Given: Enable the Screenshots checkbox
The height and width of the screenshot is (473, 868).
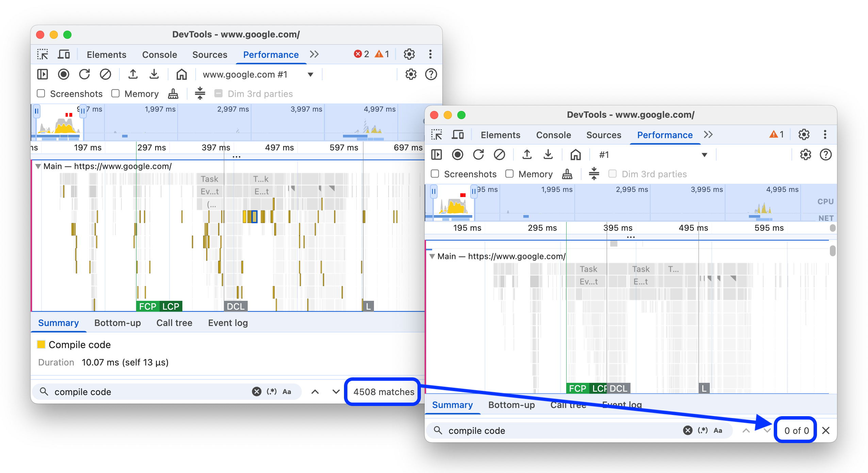Looking at the screenshot, I should tap(41, 93).
